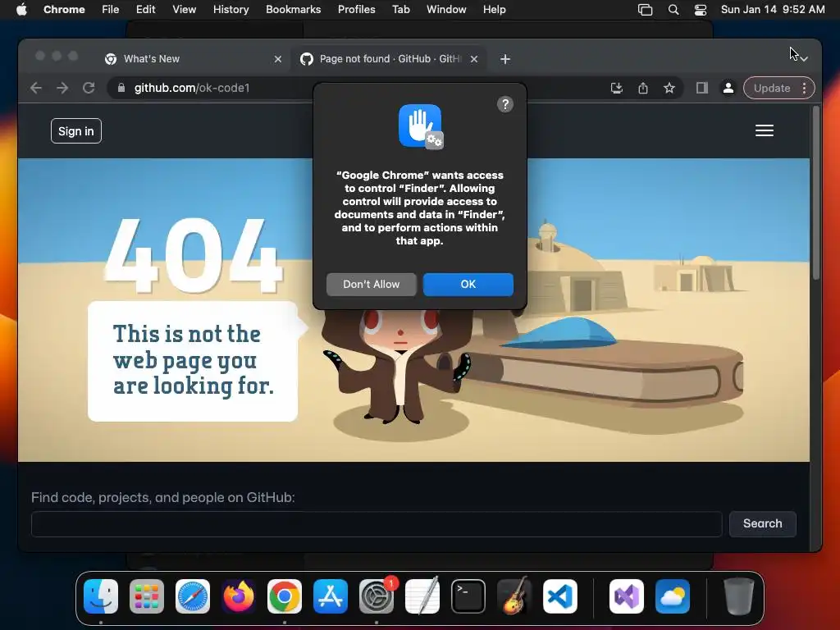Click the install/download page icon in address bar

(617, 88)
